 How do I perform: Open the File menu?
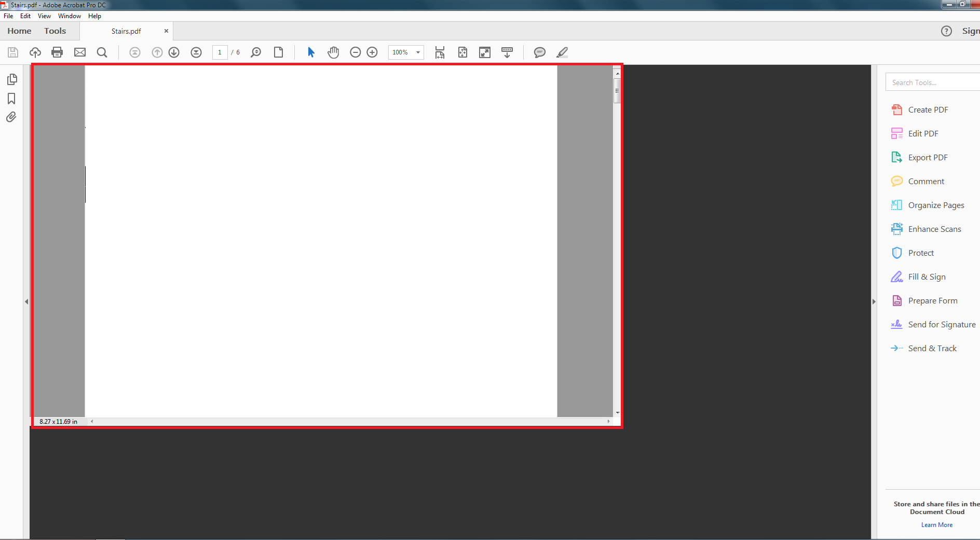point(8,16)
